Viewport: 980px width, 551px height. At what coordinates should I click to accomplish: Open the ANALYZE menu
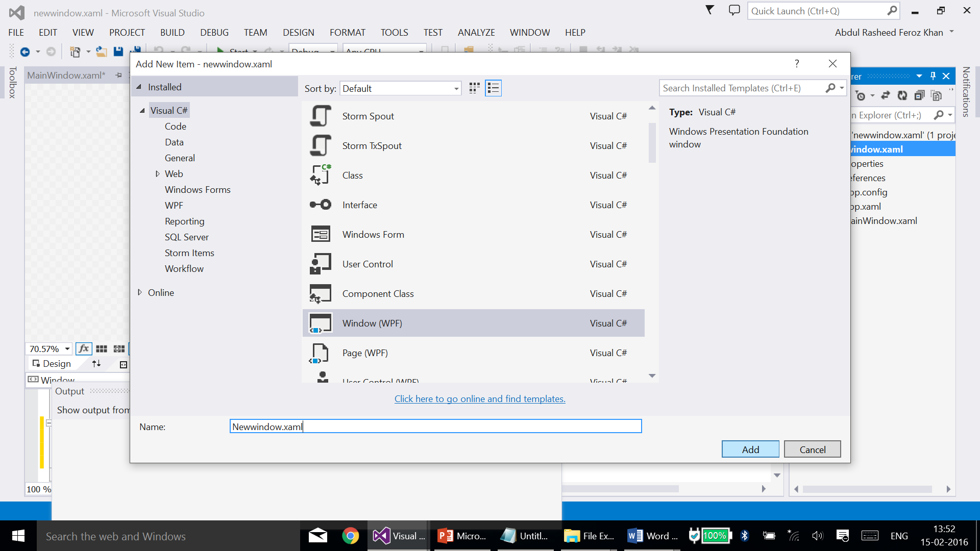point(476,32)
